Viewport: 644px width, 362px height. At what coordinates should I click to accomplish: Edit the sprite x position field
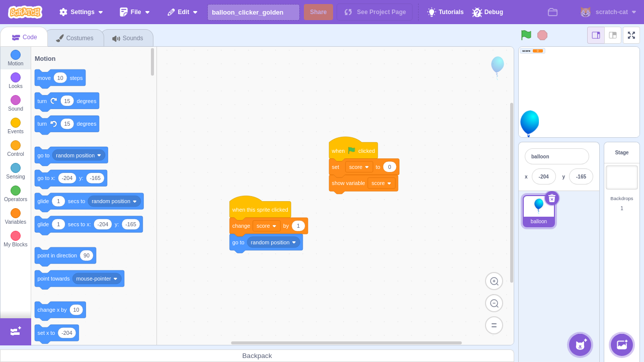pyautogui.click(x=544, y=176)
